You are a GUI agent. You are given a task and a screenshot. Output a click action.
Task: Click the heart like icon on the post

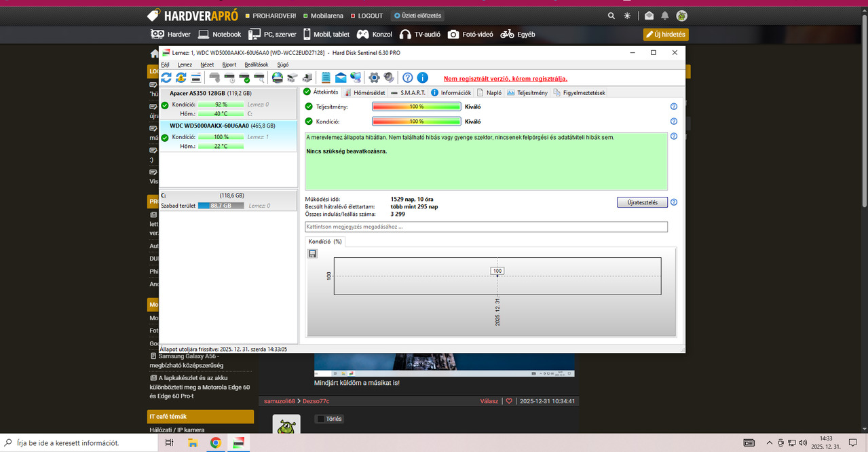tap(509, 401)
